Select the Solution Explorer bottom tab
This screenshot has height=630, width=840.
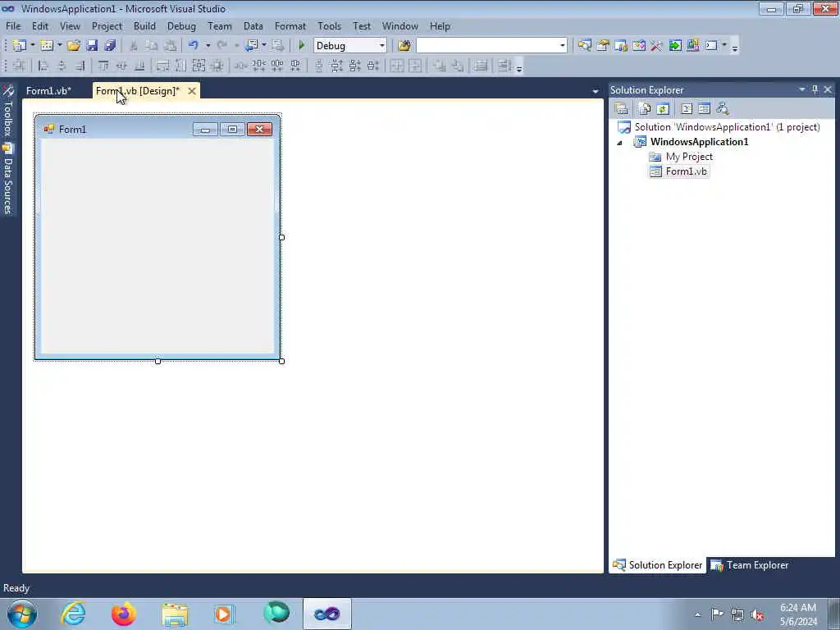coord(658,565)
